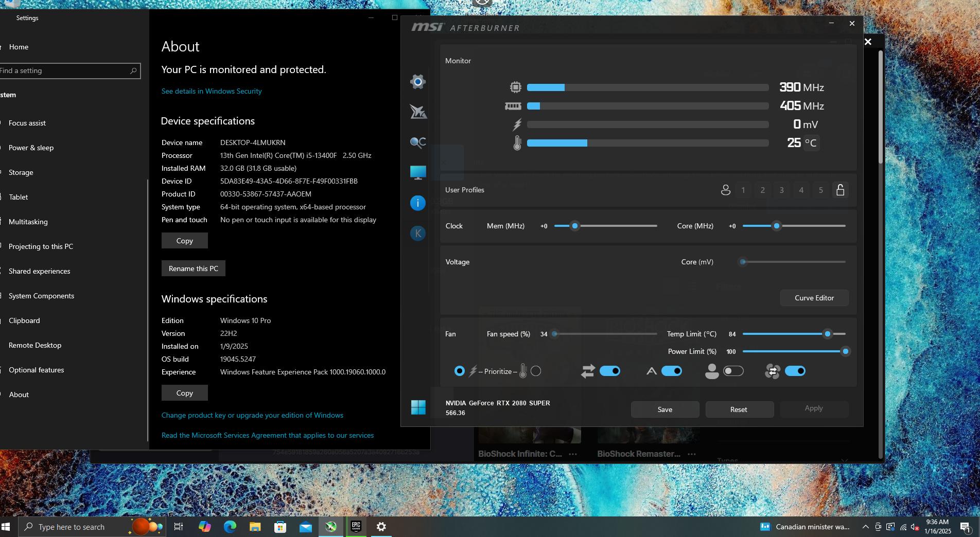The image size is (980, 537).
Task: Open Multitasking settings page
Action: [x=28, y=222]
